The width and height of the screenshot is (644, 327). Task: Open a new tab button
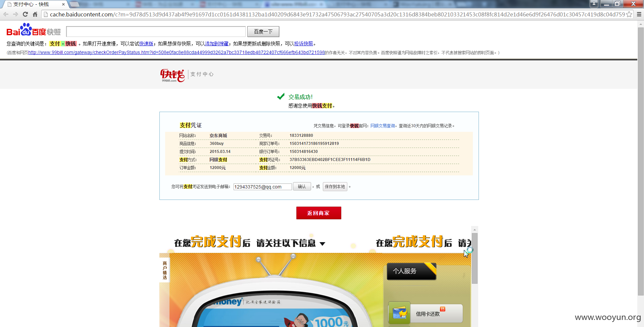(x=75, y=4)
